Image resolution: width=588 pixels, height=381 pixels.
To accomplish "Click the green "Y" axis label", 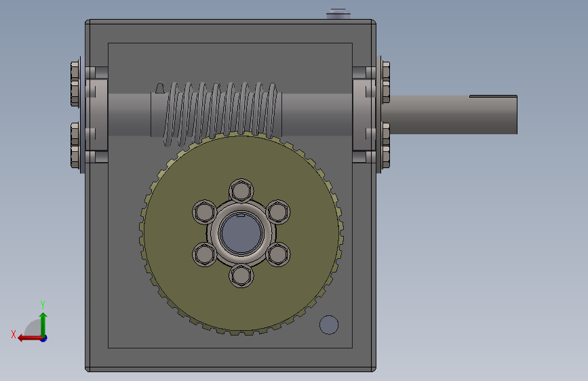I will 43,304.
